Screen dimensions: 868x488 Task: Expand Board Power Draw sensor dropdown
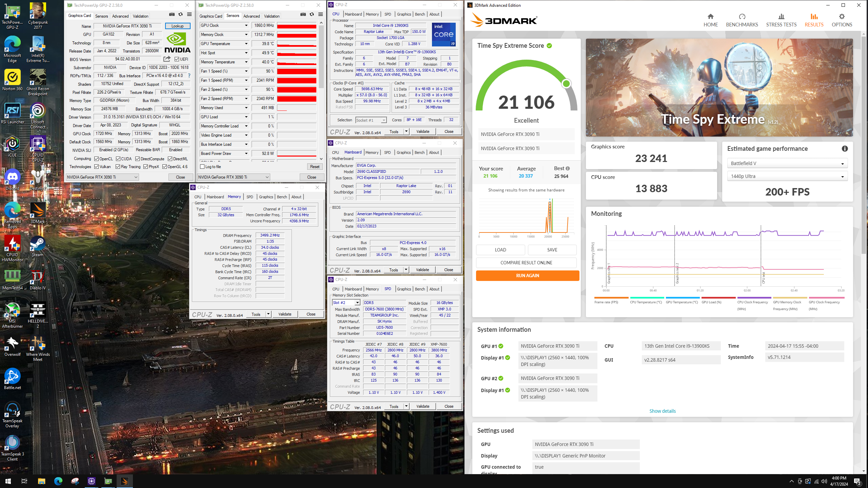(246, 154)
